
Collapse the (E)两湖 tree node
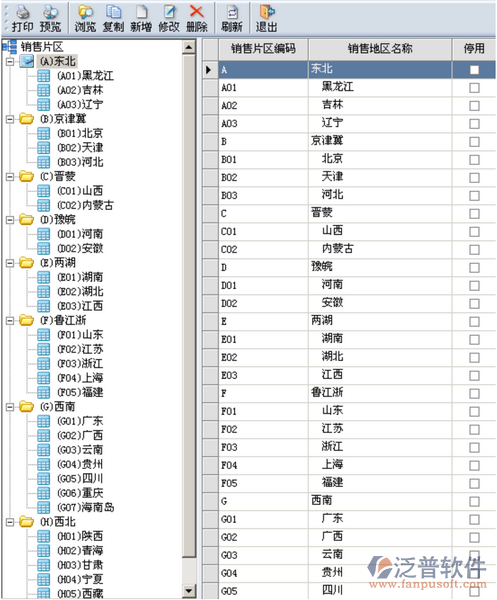[10, 263]
